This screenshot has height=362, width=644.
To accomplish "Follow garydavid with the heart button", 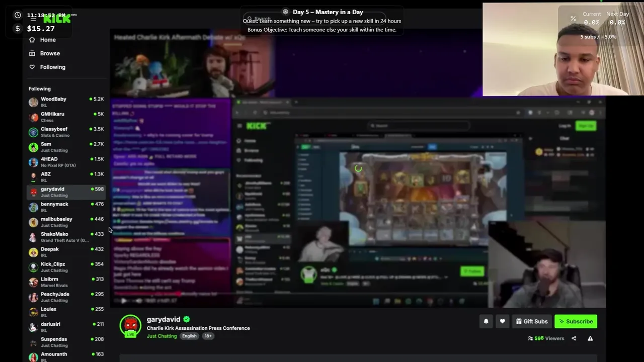I will 502,321.
